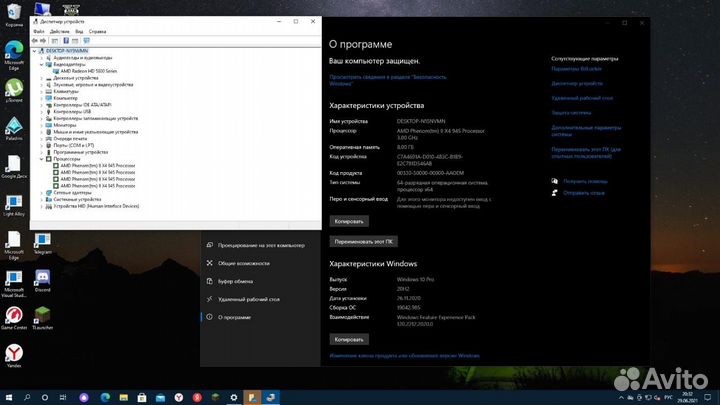Image resolution: width=720 pixels, height=405 pixels.
Task: Click the blue Help icon in Device Manager toolbar
Action: click(66, 41)
